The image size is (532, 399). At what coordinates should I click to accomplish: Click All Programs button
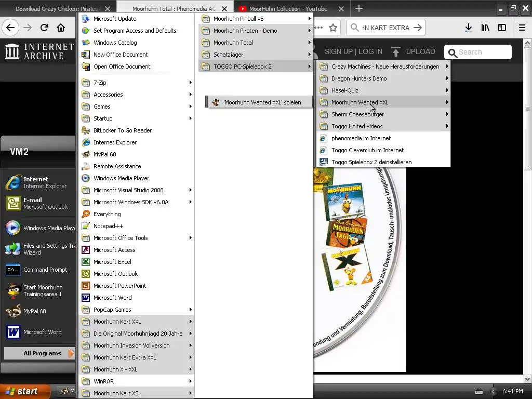click(39, 353)
